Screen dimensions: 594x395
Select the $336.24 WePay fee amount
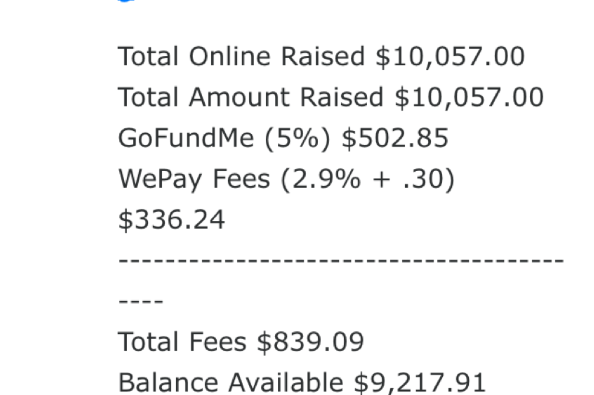pos(172,220)
